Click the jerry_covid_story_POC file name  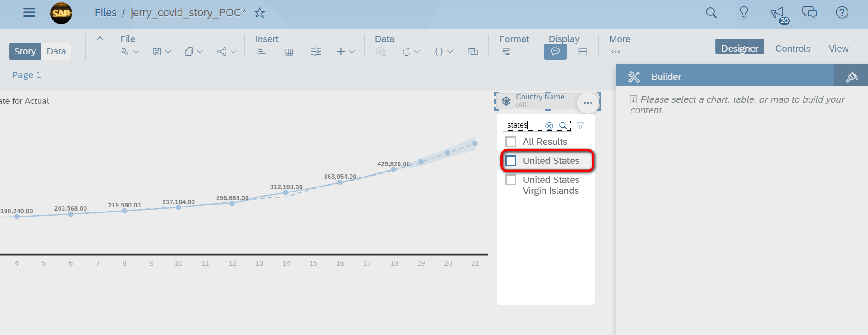point(188,13)
